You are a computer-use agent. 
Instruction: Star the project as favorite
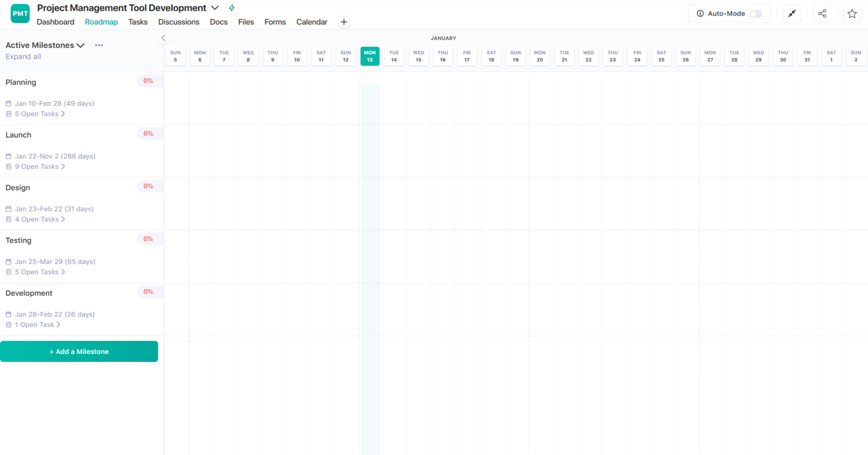[852, 14]
